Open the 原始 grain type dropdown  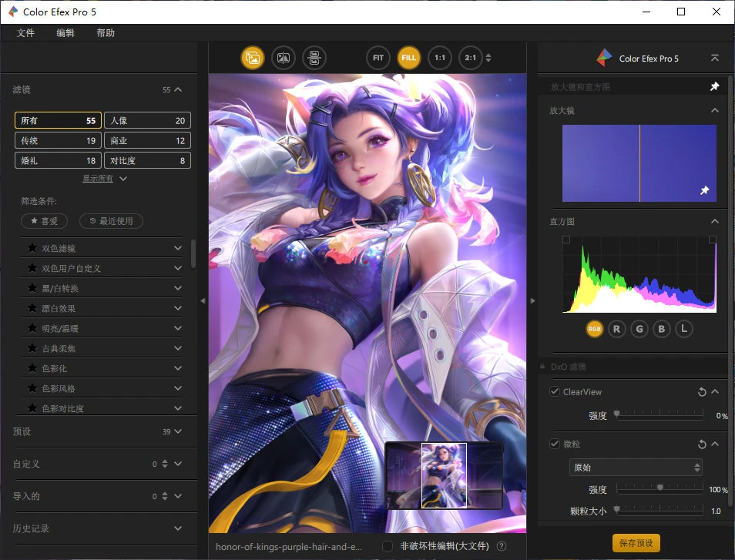pos(636,467)
